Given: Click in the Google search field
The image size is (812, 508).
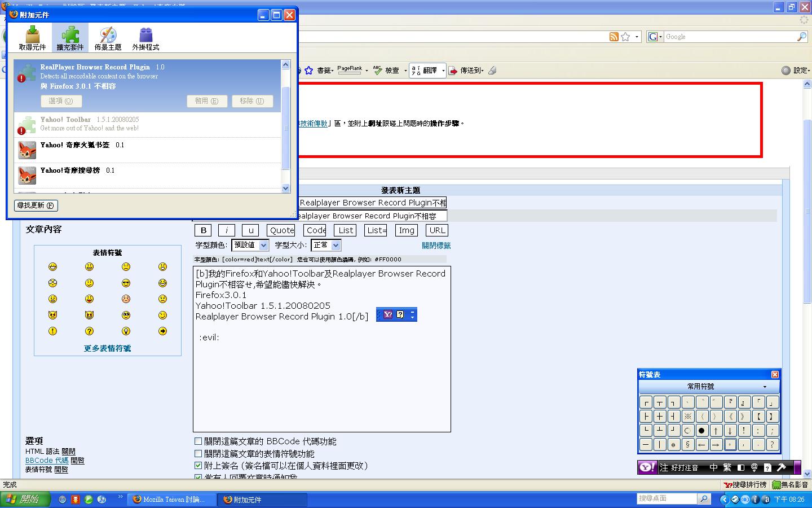Looking at the screenshot, I should (730, 37).
